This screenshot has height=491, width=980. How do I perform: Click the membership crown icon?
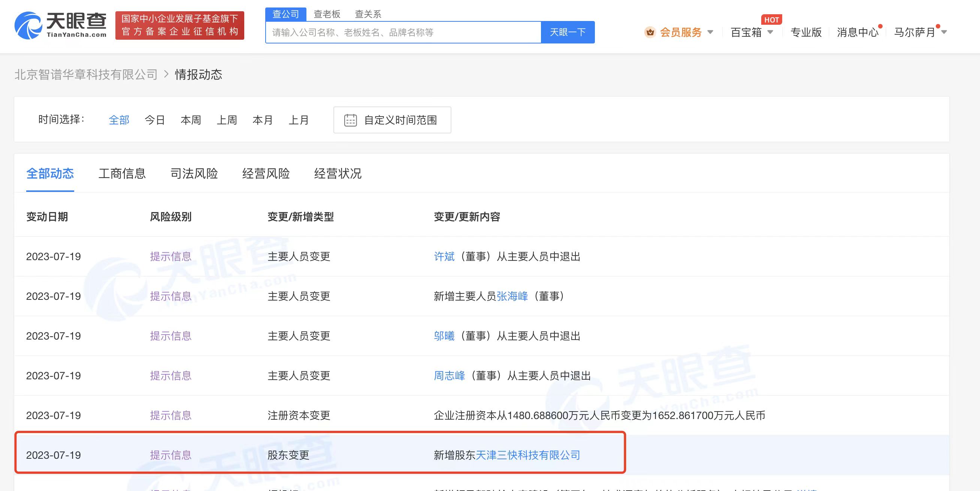click(650, 32)
